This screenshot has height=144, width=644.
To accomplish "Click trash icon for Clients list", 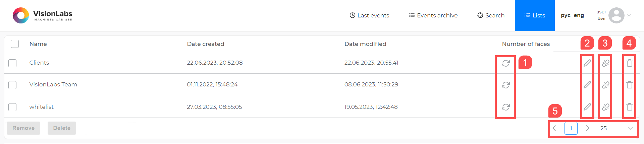I will pos(629,63).
